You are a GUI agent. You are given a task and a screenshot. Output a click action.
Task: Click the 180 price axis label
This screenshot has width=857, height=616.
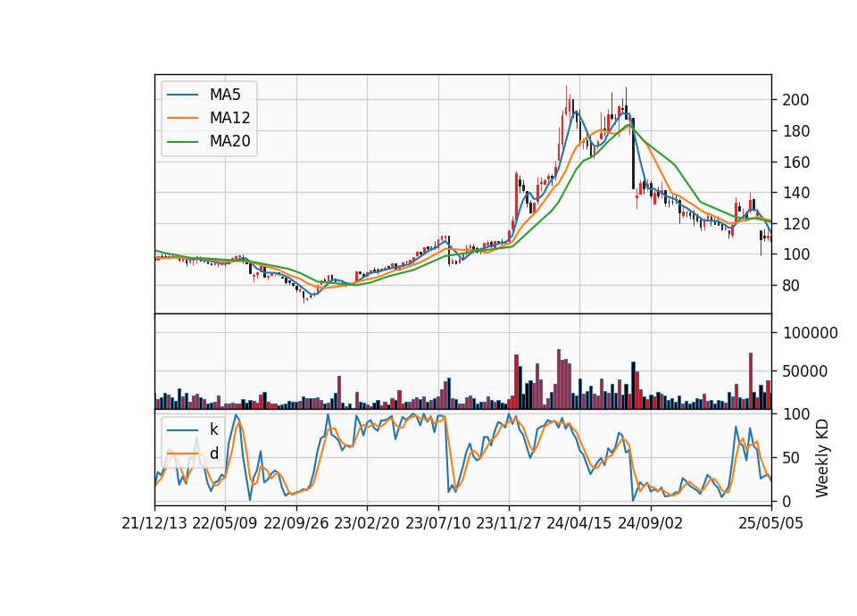(x=795, y=131)
